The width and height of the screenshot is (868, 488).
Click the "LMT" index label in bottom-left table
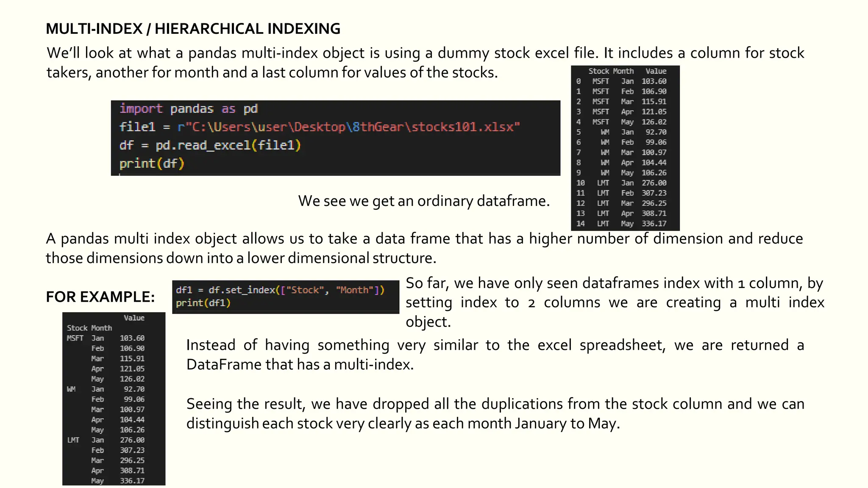(x=73, y=440)
